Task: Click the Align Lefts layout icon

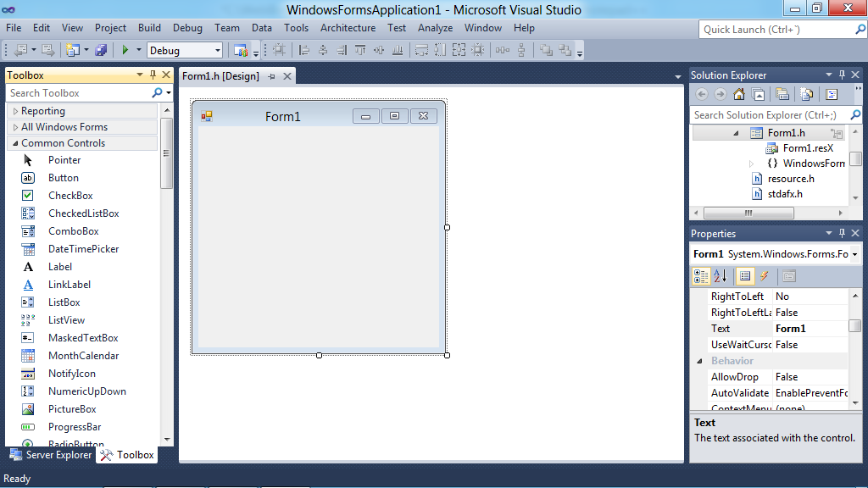Action: point(304,50)
